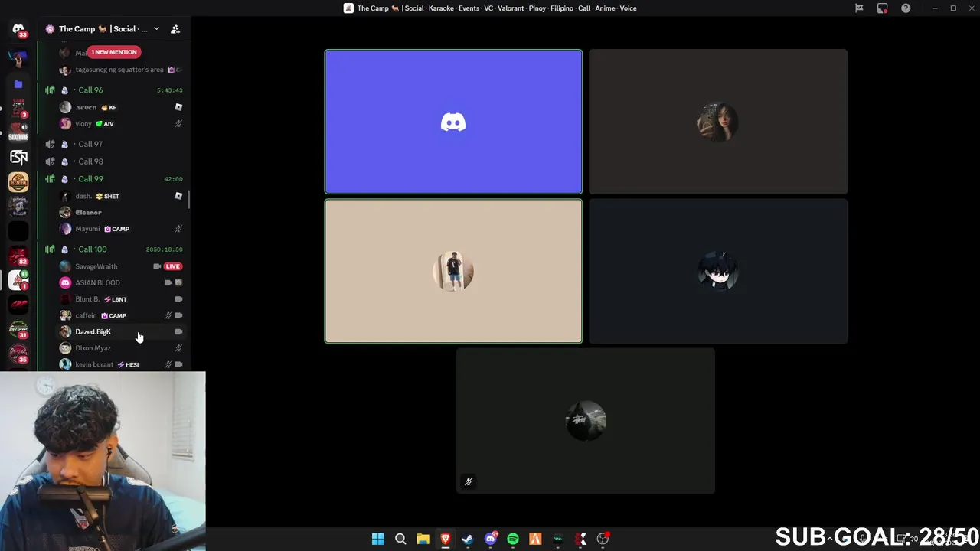Image resolution: width=980 pixels, height=551 pixels.
Task: Open the Windows Start menu
Action: 377,539
